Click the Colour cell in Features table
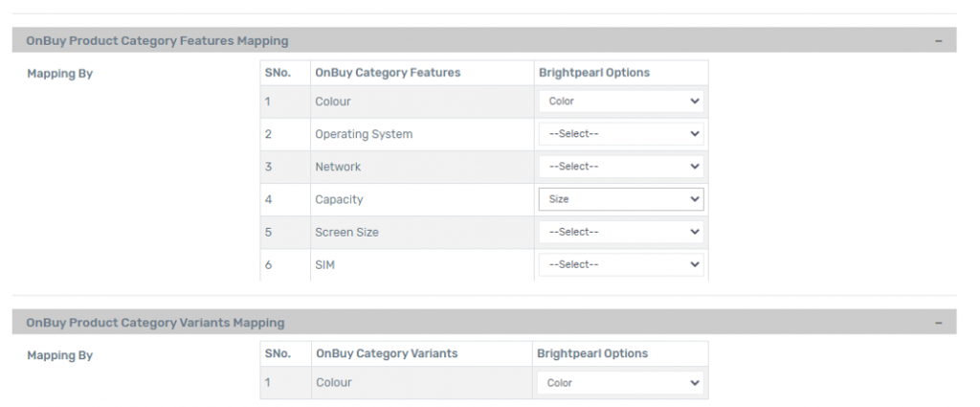The width and height of the screenshot is (980, 407). pos(422,102)
